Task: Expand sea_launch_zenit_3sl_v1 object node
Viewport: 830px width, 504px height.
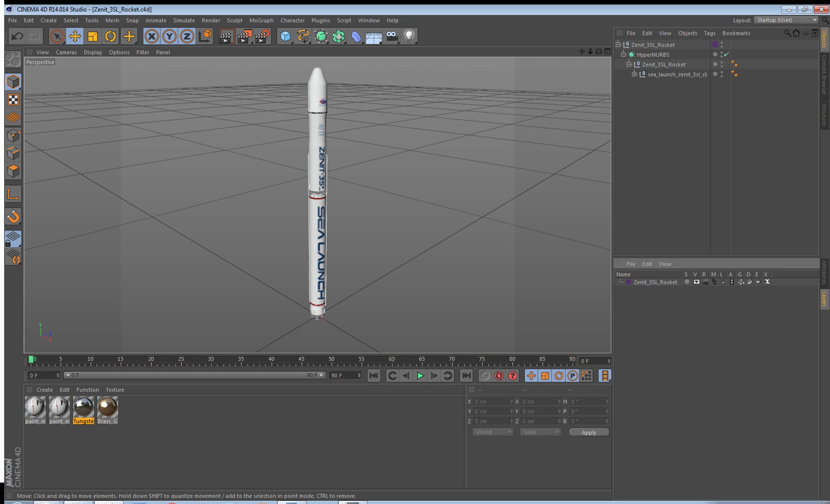Action: point(634,74)
